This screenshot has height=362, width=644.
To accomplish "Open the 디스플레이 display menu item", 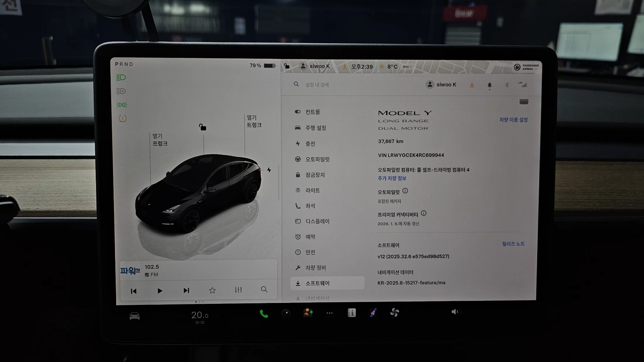I will pyautogui.click(x=317, y=221).
